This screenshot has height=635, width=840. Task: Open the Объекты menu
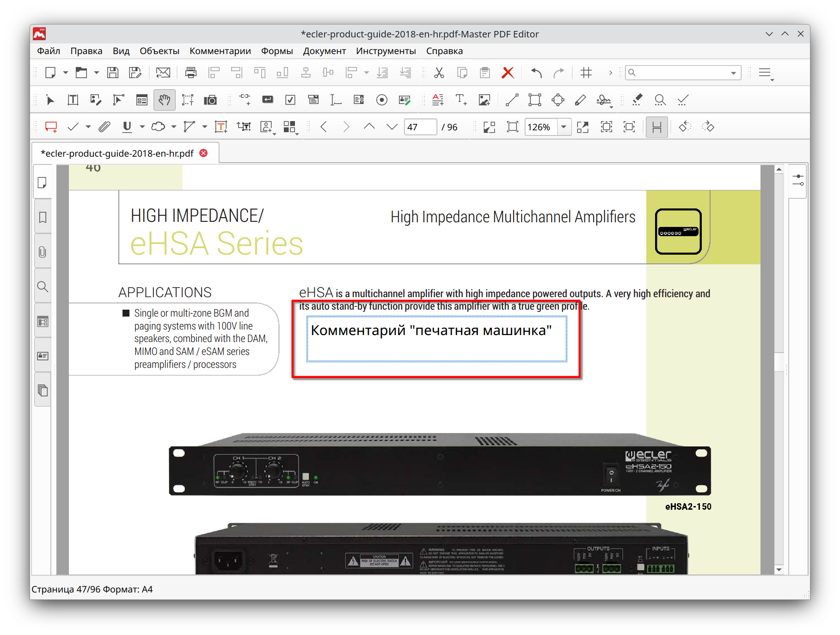(159, 51)
